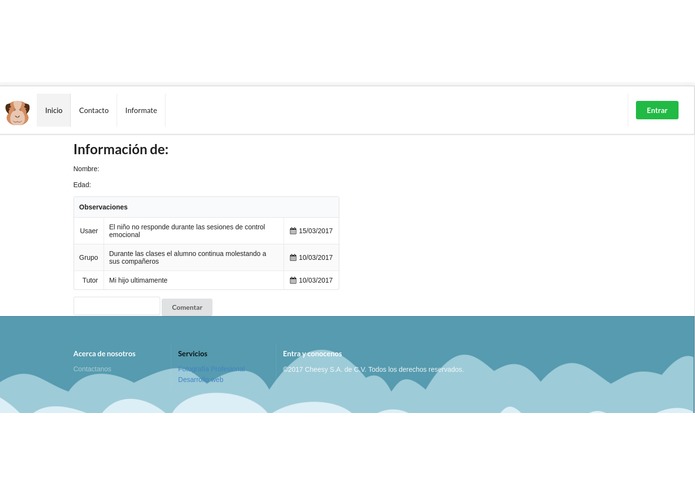This screenshot has width=695, height=494.
Task: Click the 'Entra y conocenos' footer heading
Action: pos(312,354)
